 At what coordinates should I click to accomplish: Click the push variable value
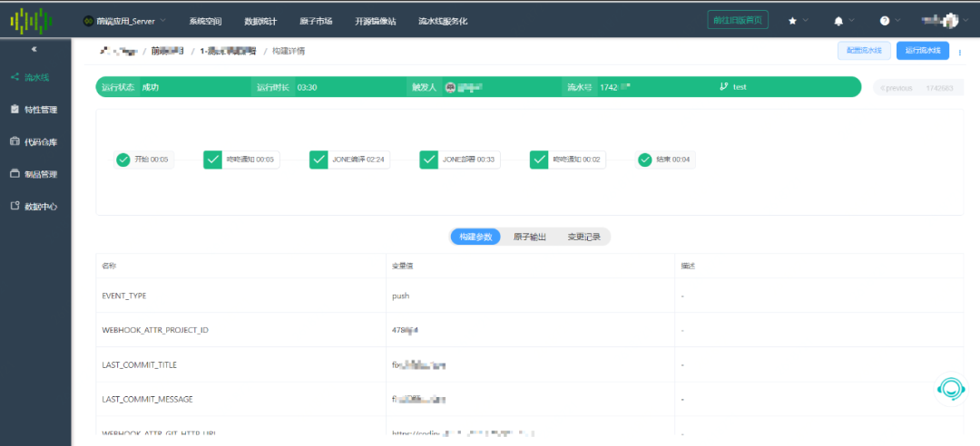tap(401, 296)
